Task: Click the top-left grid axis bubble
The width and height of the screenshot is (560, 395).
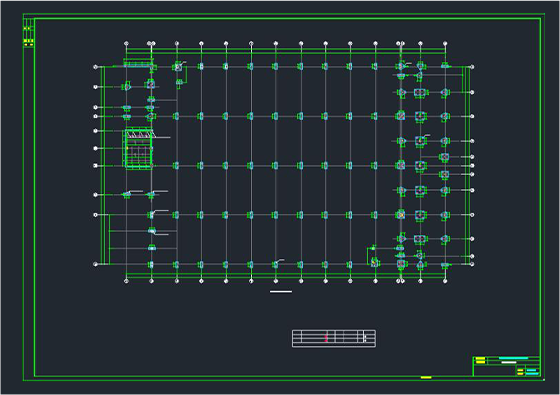Action: point(126,44)
